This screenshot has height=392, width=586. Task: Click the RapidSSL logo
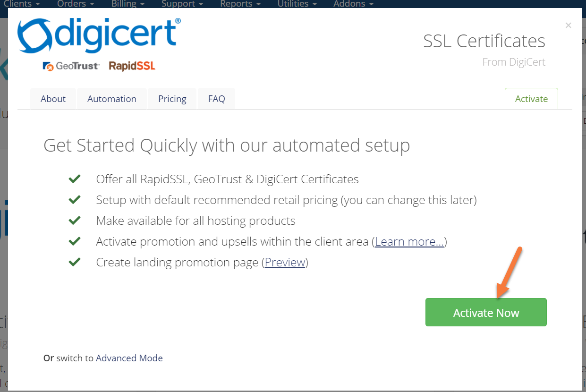(x=132, y=66)
